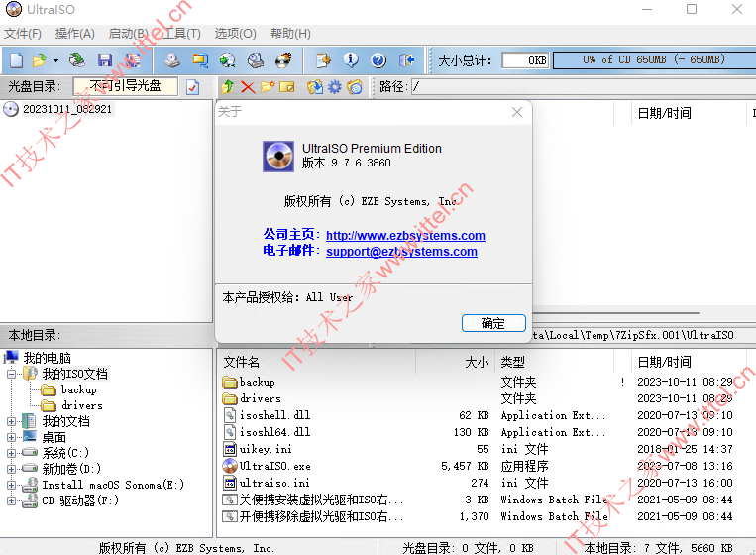Click the Burn CD/DVD image flame icon

point(283,60)
